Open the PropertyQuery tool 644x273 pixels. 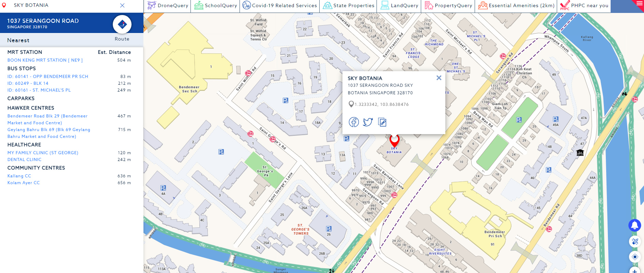click(x=448, y=5)
